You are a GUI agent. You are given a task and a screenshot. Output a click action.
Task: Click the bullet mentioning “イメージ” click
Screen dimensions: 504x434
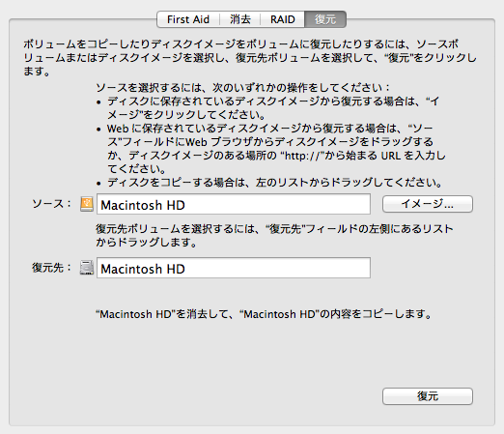(x=267, y=108)
